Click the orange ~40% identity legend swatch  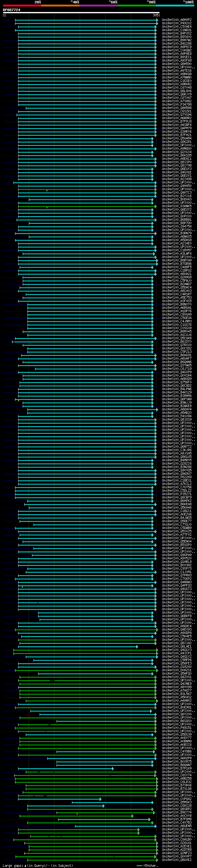60,6
